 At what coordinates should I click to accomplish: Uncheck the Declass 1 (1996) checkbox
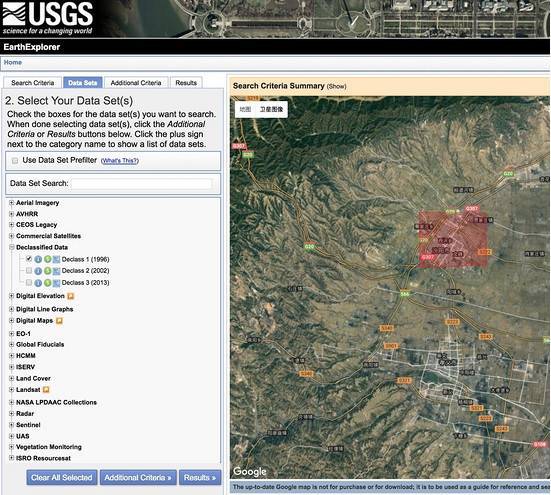pos(29,259)
